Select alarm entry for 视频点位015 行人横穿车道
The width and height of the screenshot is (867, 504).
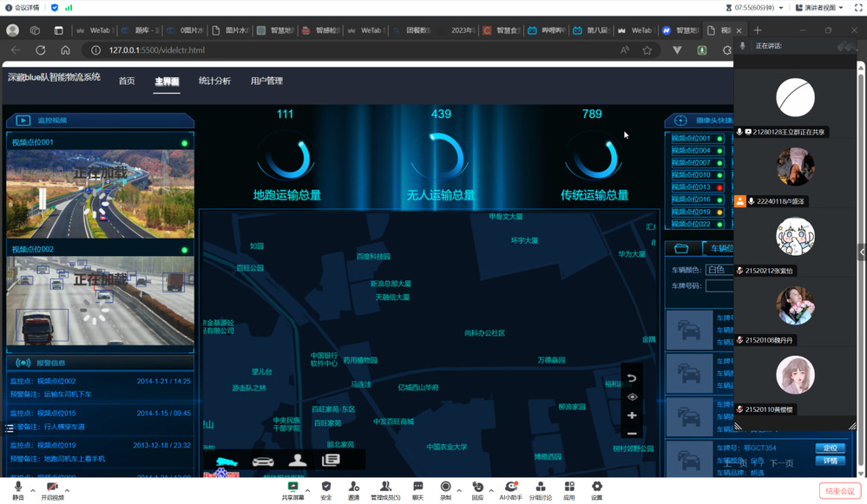100,420
